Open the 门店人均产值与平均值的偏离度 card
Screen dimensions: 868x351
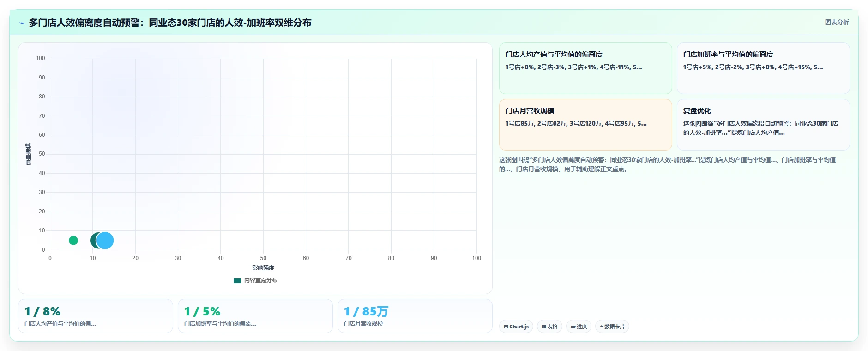[x=585, y=68]
